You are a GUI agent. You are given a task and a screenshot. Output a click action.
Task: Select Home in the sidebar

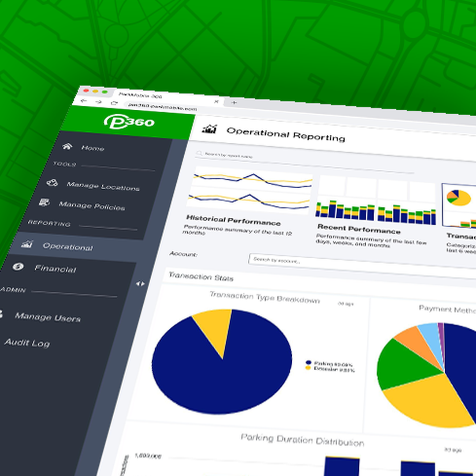(93, 149)
